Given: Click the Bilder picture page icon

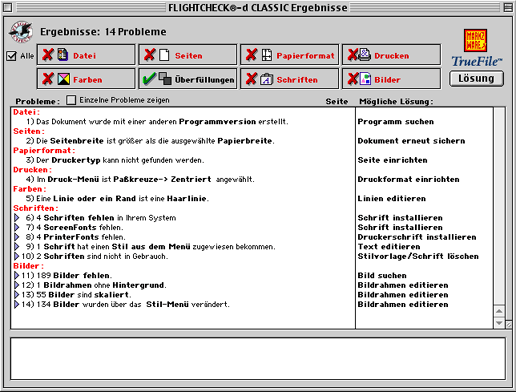Looking at the screenshot, I should click(365, 79).
